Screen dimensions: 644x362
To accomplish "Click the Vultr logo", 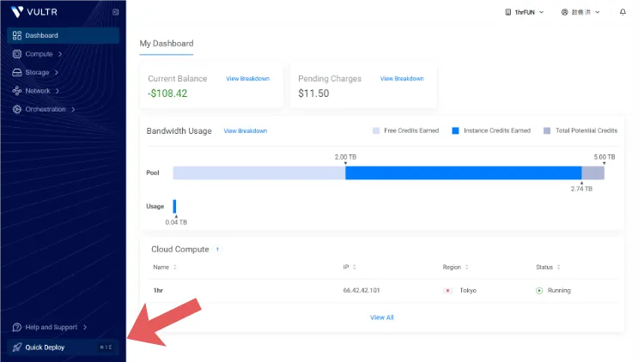I will (x=34, y=12).
